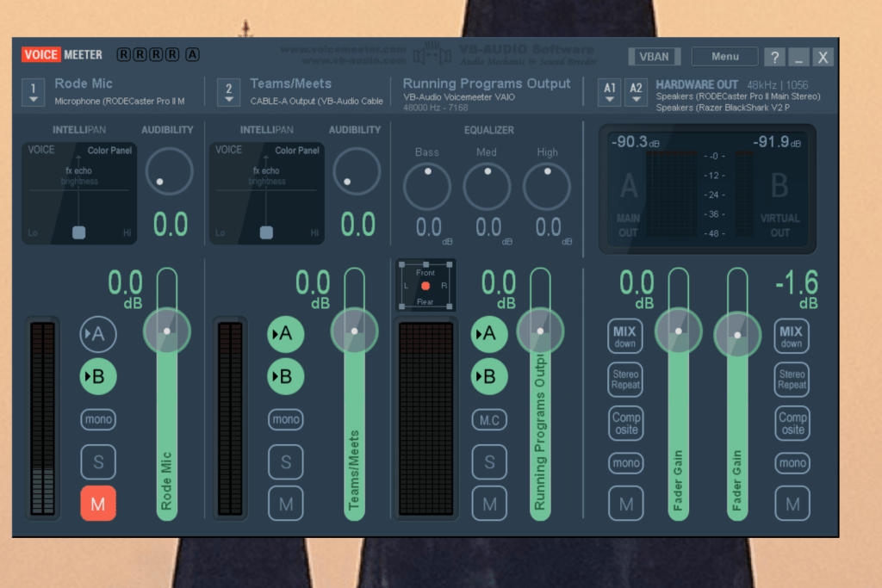Toggle Composite on bus A
The height and width of the screenshot is (588, 882).
pos(626,424)
